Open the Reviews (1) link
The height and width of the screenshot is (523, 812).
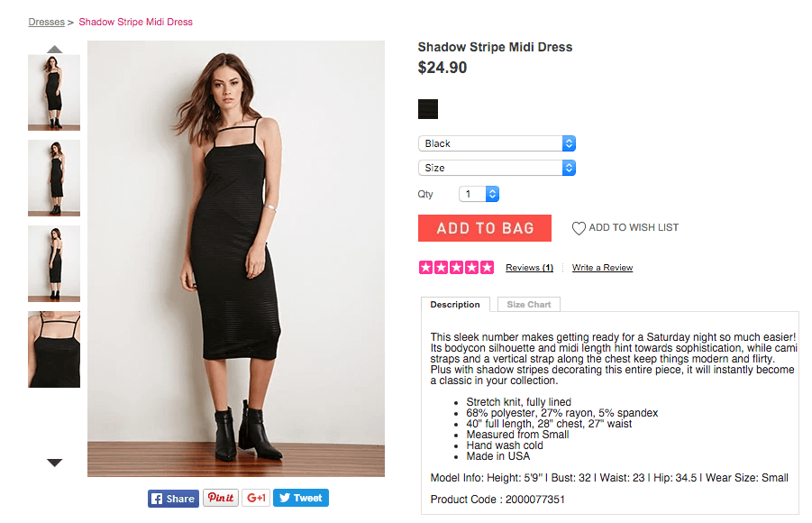coord(529,268)
